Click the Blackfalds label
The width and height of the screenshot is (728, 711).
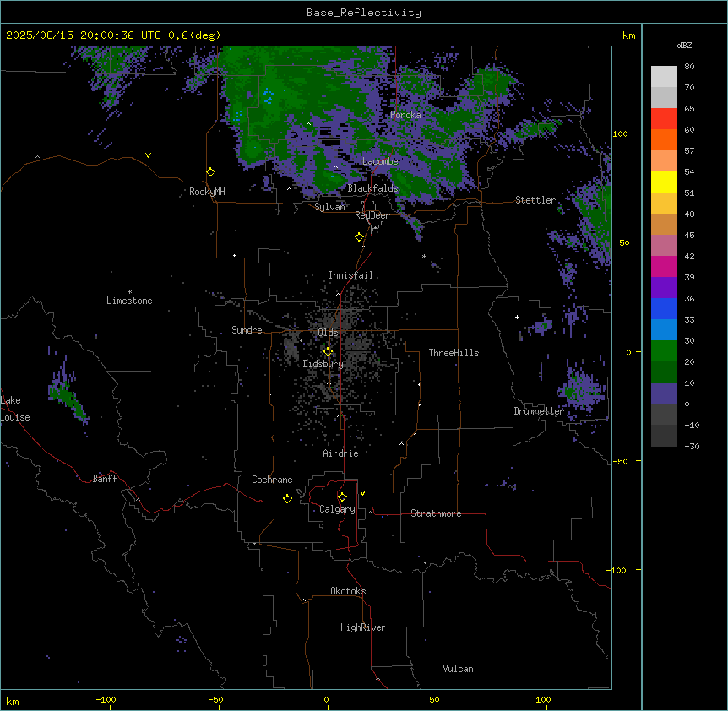click(x=372, y=188)
